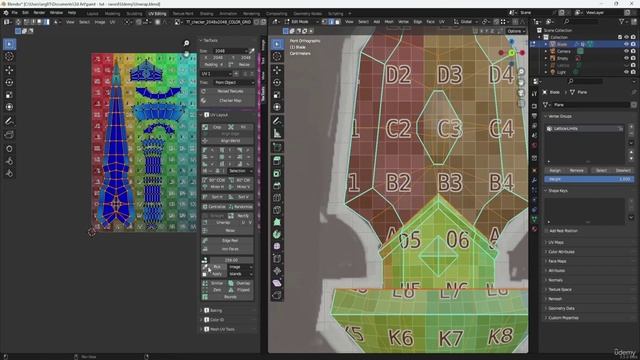Open the Mesh menu in 3D viewport header
The height and width of the screenshot is (360, 640).
point(389,22)
